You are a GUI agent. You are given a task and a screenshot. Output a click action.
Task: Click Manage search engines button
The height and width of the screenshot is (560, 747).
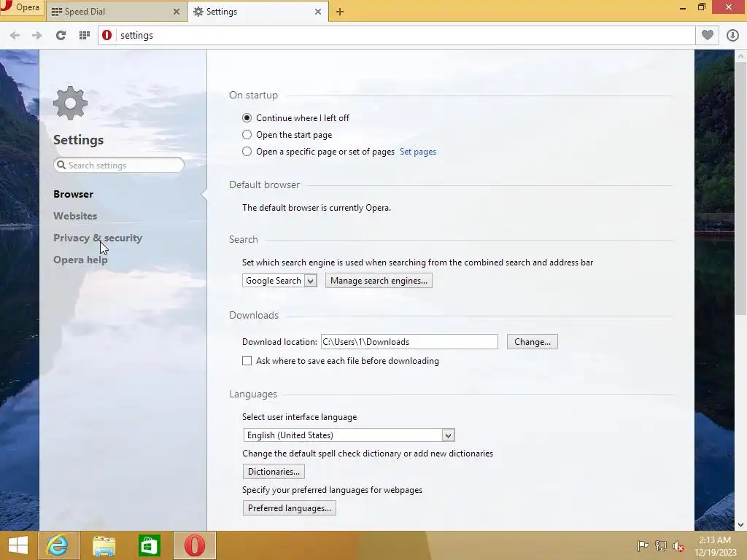click(x=379, y=281)
